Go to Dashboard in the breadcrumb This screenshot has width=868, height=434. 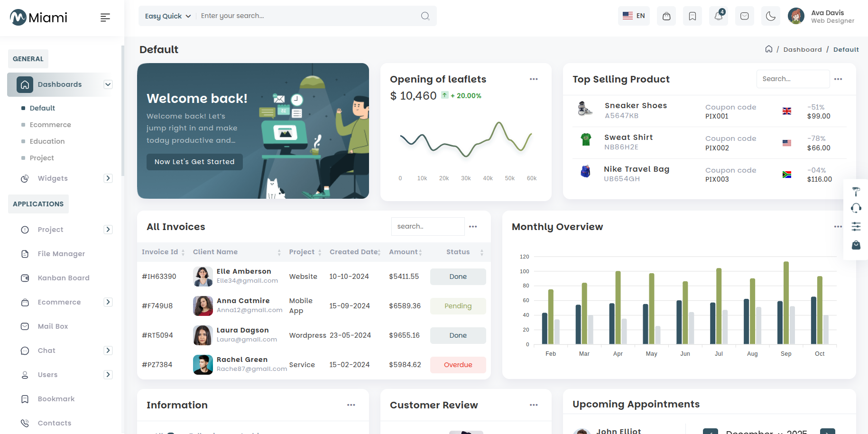click(803, 49)
